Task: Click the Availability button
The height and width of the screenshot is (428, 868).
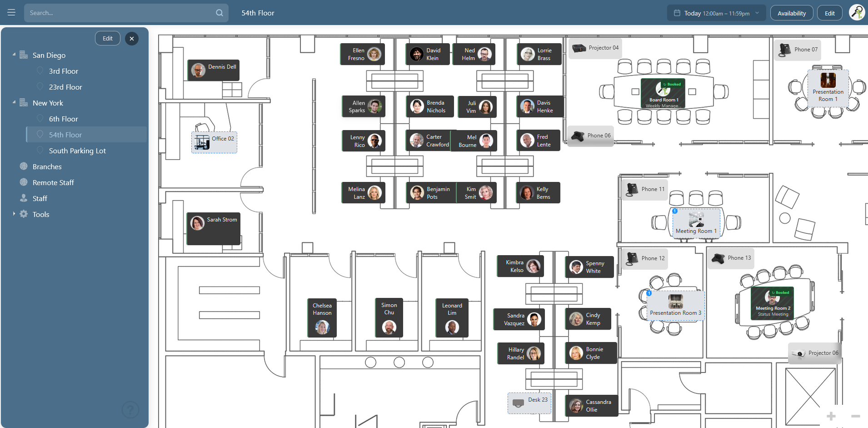Action: [x=791, y=12]
